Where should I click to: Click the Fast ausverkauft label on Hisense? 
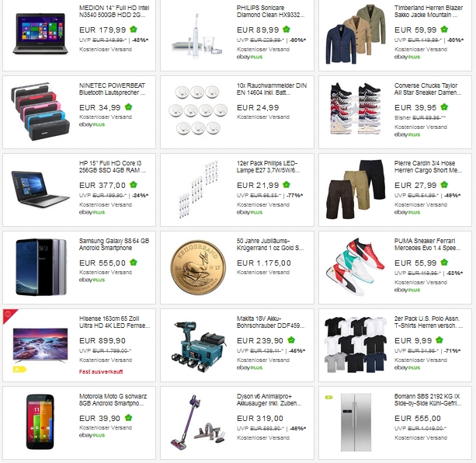pyautogui.click(x=101, y=371)
